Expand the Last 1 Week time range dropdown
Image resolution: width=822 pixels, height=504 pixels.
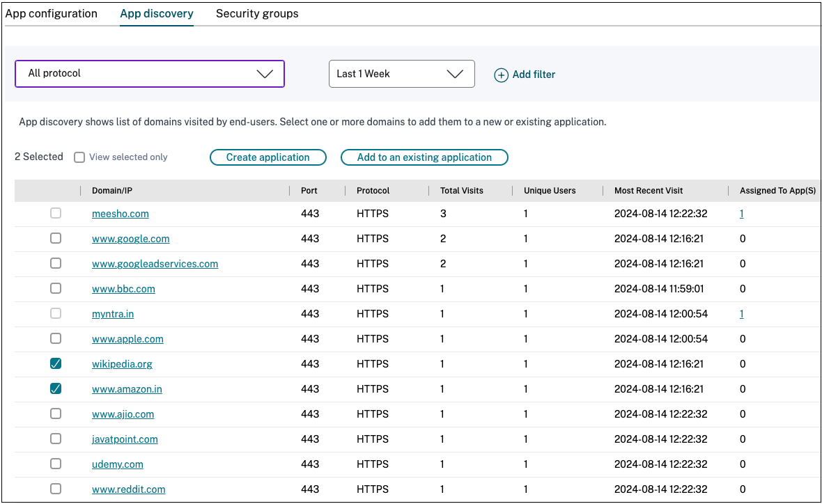401,74
